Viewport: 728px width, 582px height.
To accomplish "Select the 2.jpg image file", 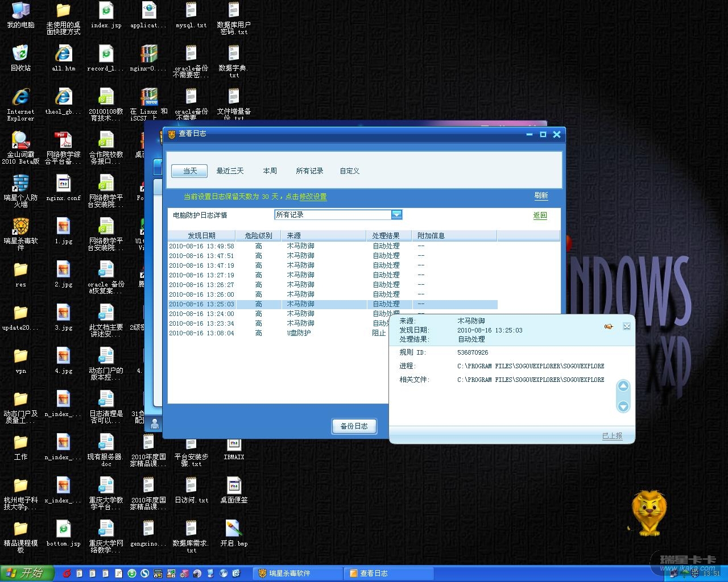I will pyautogui.click(x=64, y=275).
